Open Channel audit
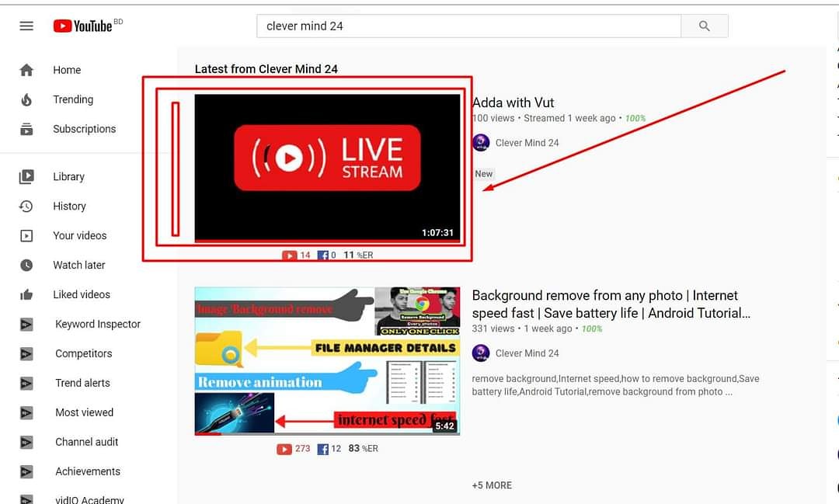This screenshot has width=839, height=504. click(89, 442)
